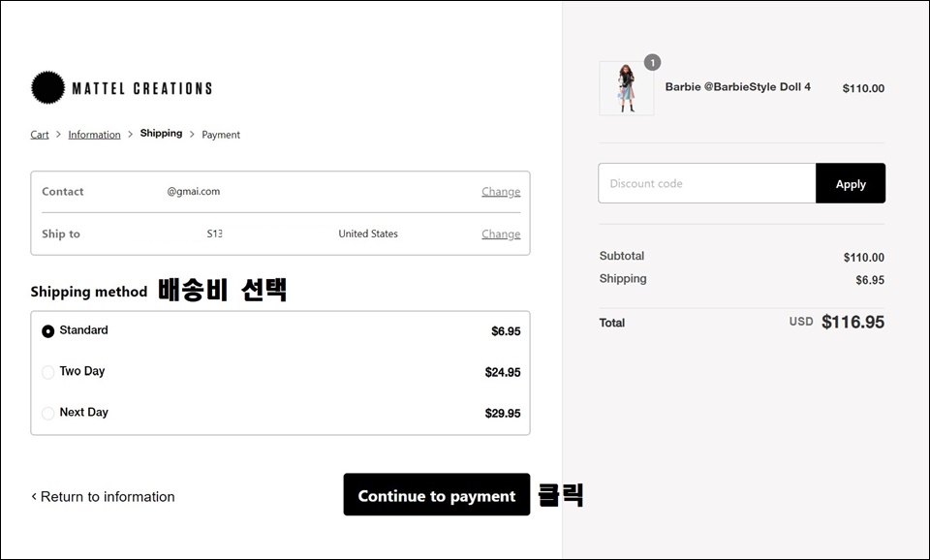The width and height of the screenshot is (930, 560).
Task: Click the Shipping breadcrumb step
Action: tap(162, 134)
